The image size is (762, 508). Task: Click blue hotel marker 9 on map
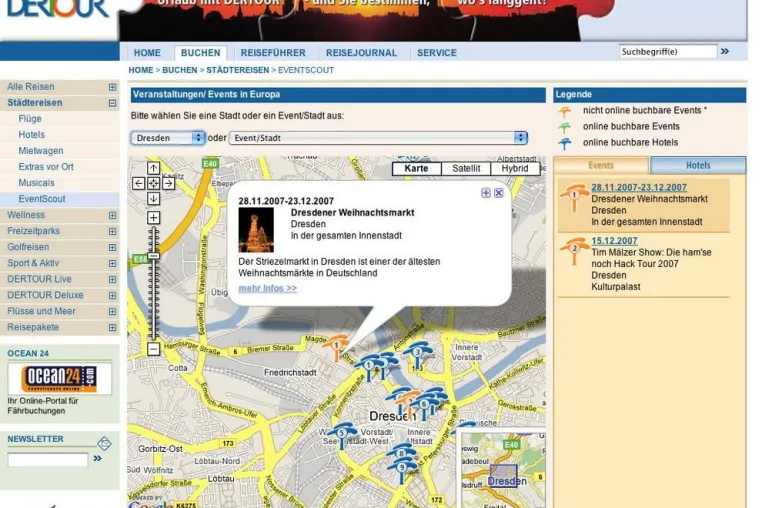[x=401, y=471]
